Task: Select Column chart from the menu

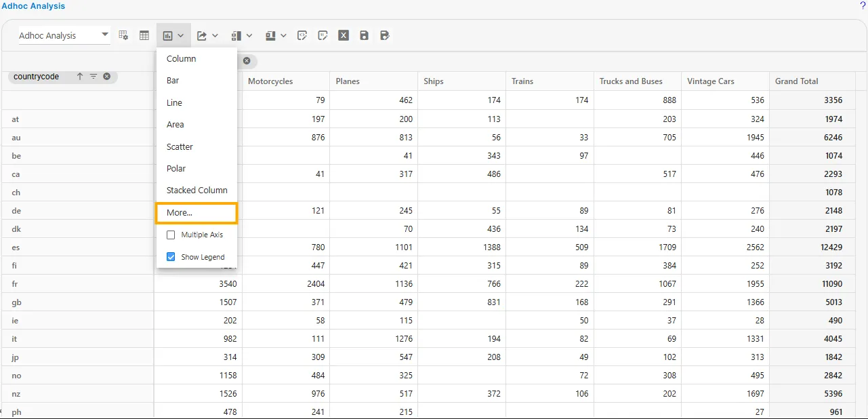Action: point(182,59)
